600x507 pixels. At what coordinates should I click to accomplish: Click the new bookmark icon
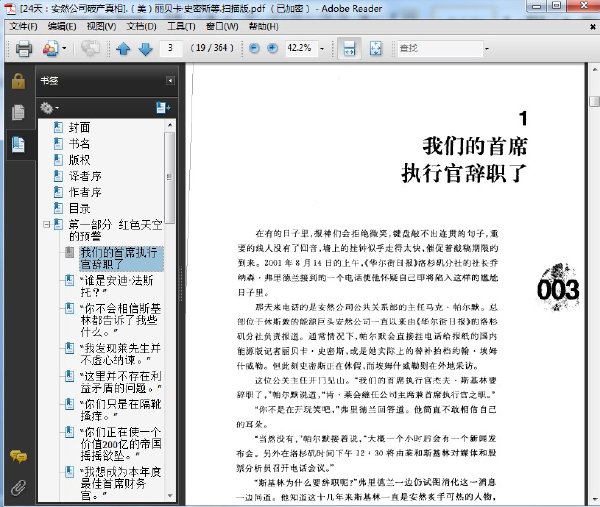pos(163,108)
